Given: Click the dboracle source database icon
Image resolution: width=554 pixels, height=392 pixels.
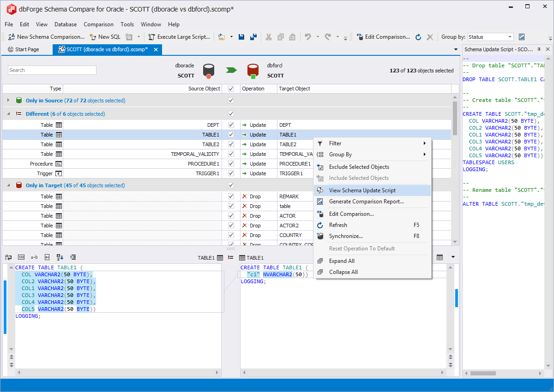Looking at the screenshot, I should [209, 71].
